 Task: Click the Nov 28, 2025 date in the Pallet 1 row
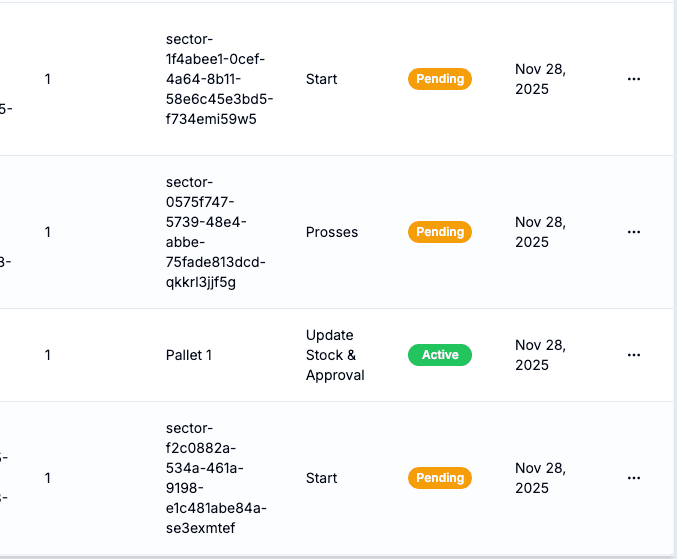[539, 355]
